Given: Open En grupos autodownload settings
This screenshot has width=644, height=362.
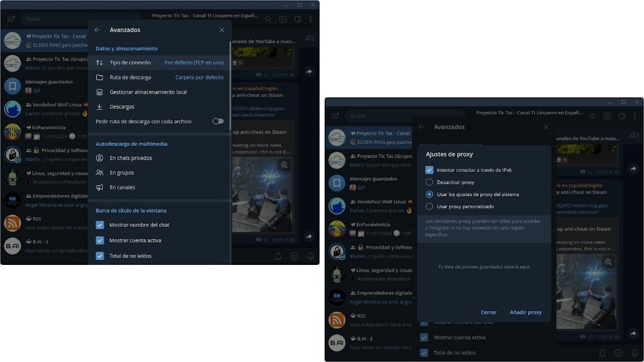Looking at the screenshot, I should [159, 173].
